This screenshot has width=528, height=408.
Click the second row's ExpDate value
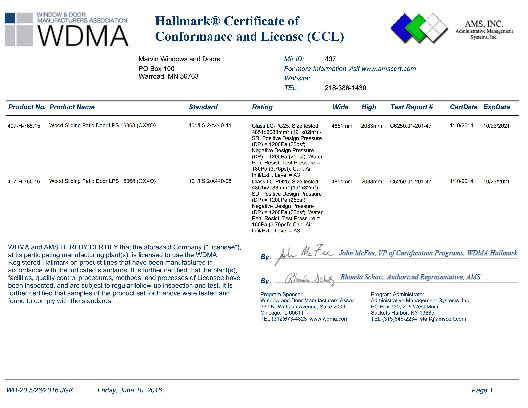496,181
